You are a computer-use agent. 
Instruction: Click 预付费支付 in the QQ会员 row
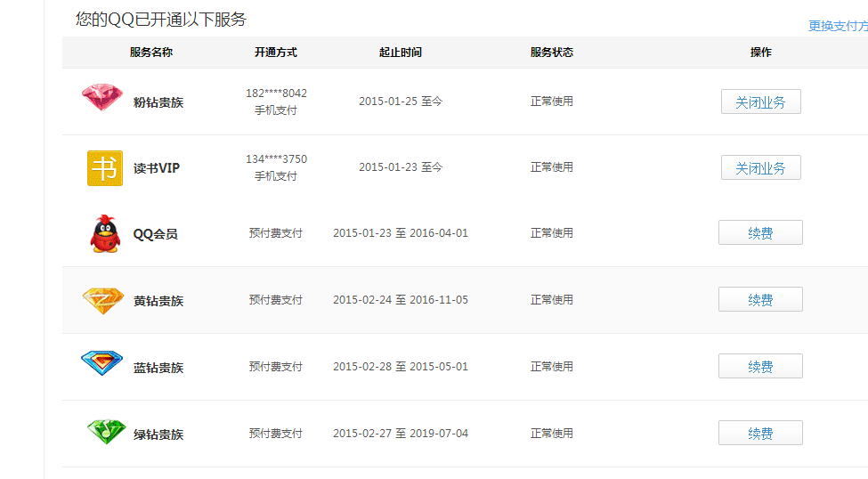tap(276, 233)
